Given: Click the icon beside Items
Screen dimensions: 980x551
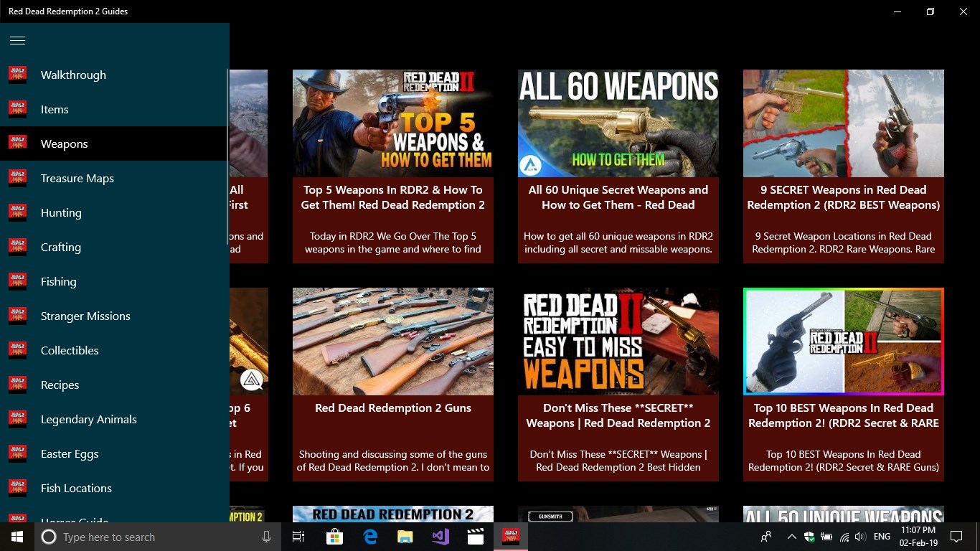Looking at the screenshot, I should point(17,109).
